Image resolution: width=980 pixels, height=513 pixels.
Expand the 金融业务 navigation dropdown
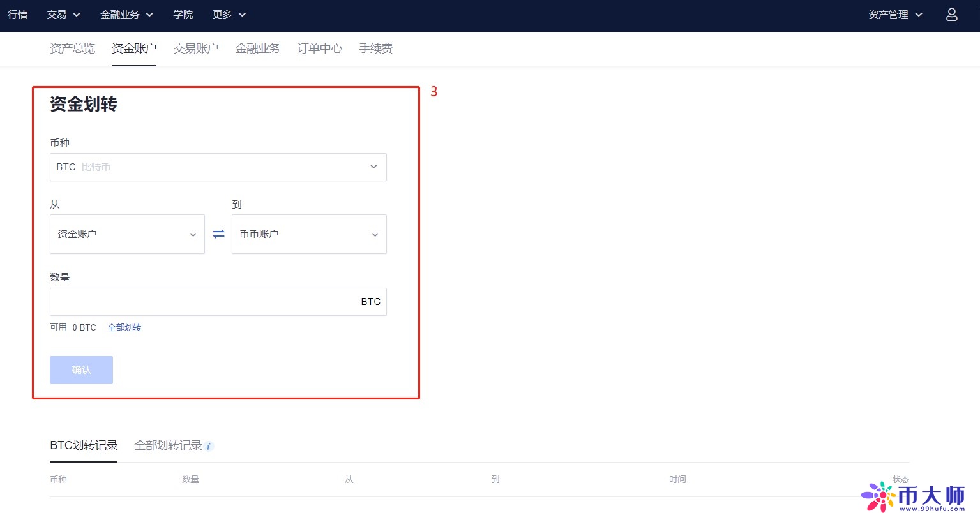pyautogui.click(x=121, y=14)
